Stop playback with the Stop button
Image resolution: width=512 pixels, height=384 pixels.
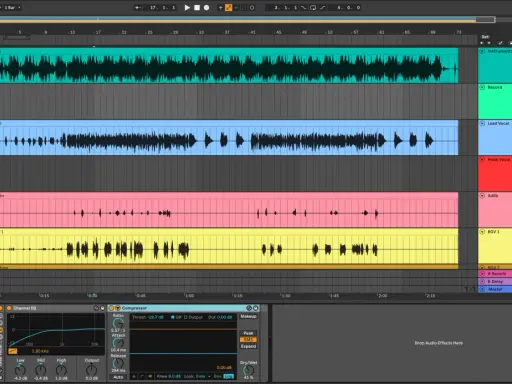click(197, 7)
